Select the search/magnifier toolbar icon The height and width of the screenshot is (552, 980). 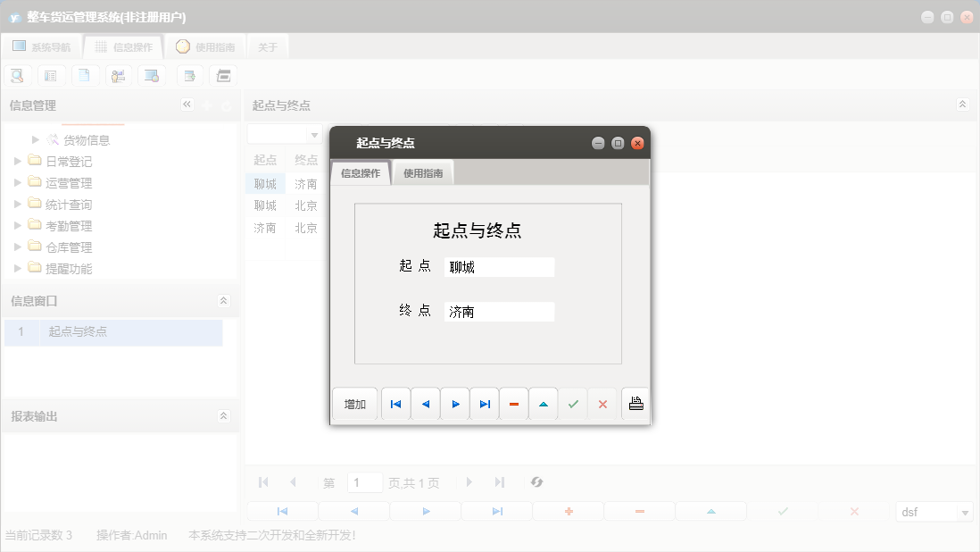17,75
